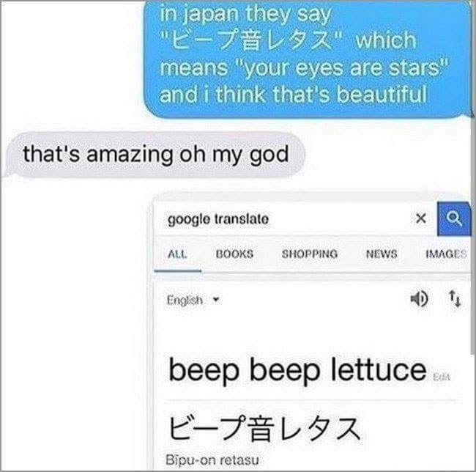
Task: Switch to the ALL tab
Action: (x=177, y=254)
